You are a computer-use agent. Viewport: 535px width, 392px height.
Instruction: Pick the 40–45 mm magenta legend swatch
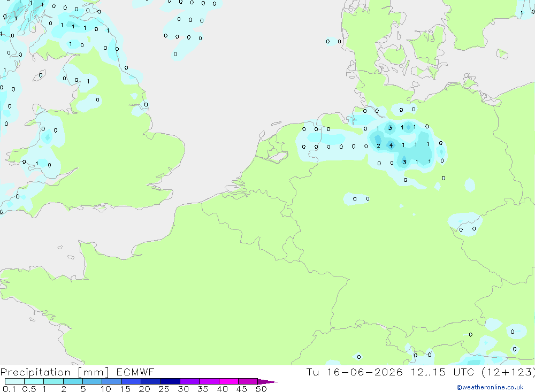(228, 381)
